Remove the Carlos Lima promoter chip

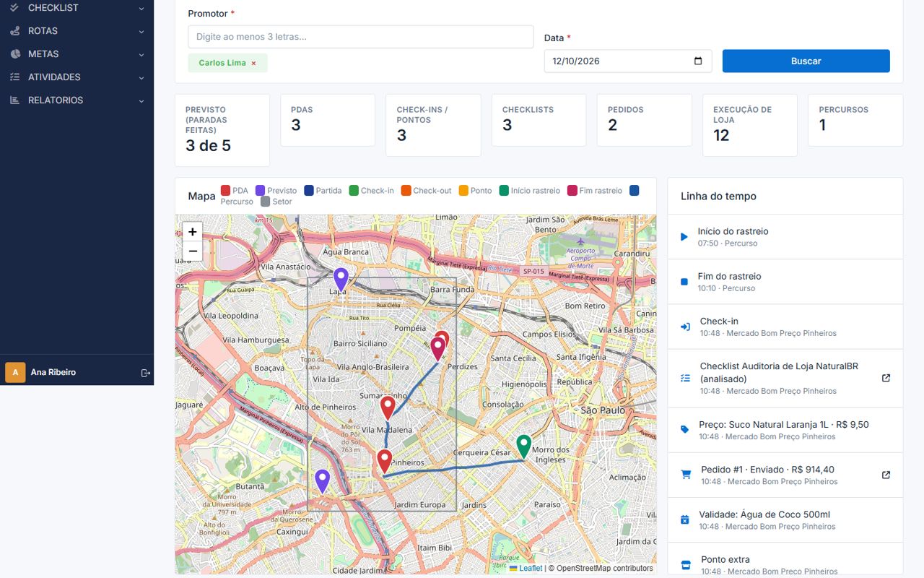coord(253,64)
